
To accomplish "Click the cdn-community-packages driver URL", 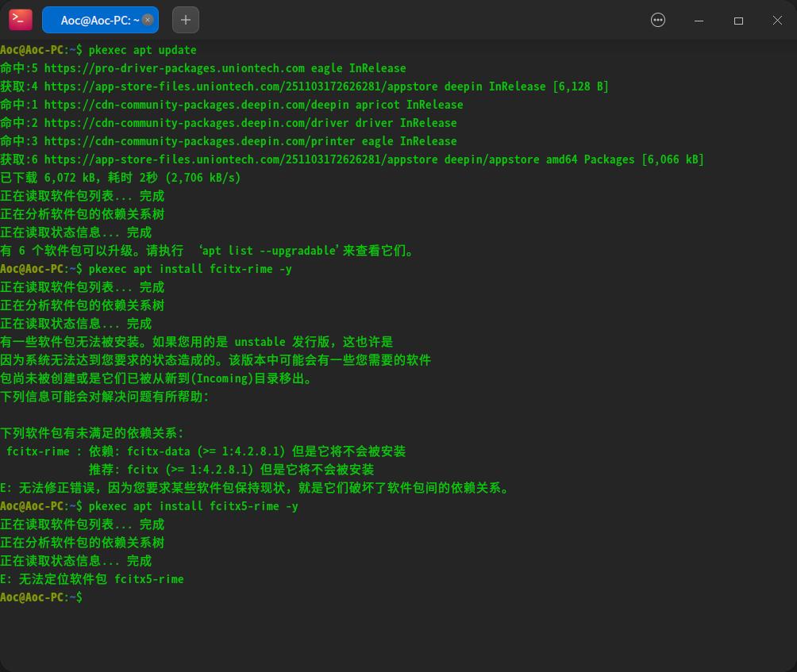I will [x=197, y=123].
